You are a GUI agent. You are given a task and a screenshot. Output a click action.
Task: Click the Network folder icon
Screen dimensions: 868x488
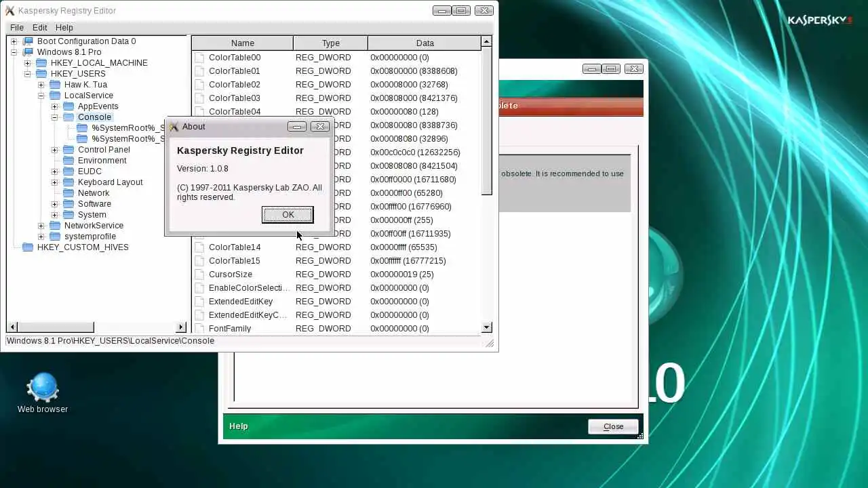(x=68, y=193)
